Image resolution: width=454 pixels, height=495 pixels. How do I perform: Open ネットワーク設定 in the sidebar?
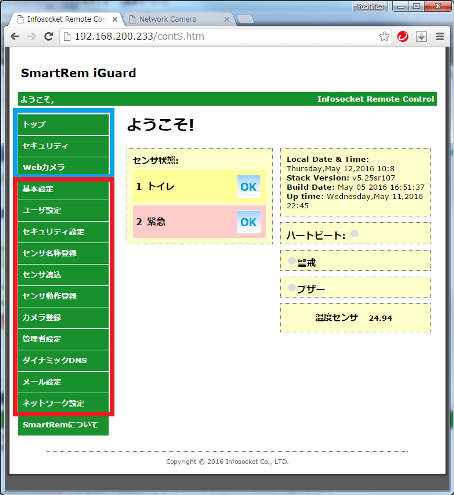[x=63, y=403]
